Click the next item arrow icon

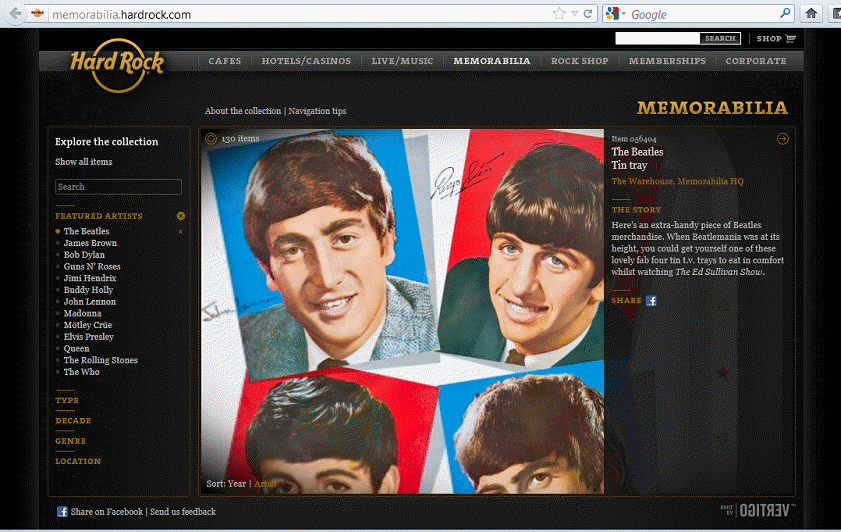click(783, 139)
